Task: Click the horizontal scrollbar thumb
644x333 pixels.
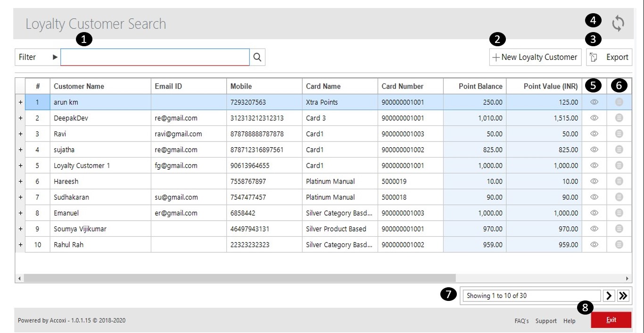Action: click(240, 278)
